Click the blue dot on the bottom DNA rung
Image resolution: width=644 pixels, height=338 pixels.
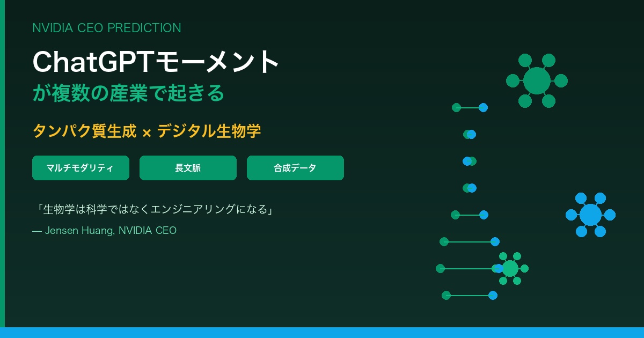tap(493, 295)
